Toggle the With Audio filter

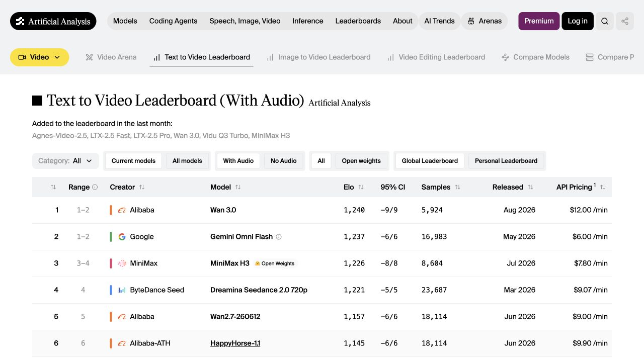(x=238, y=161)
